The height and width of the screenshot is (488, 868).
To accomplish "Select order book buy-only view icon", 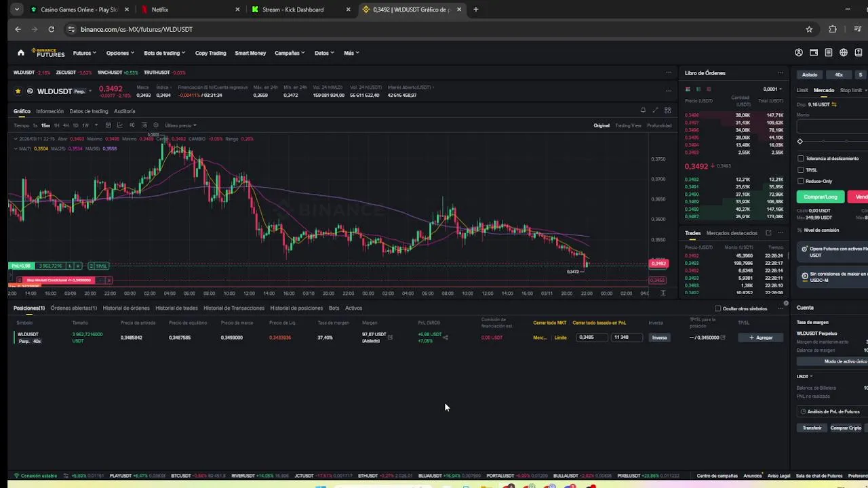I will click(x=698, y=89).
